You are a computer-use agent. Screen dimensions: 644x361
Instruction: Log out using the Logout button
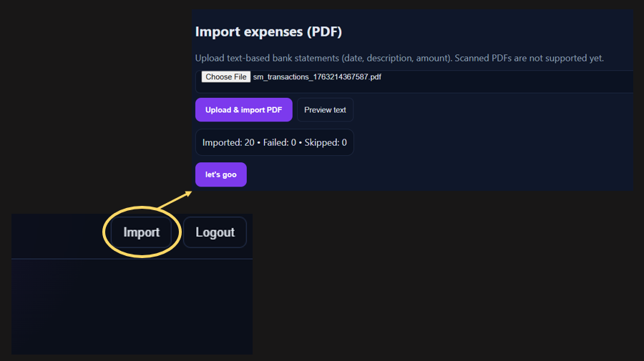pos(215,232)
